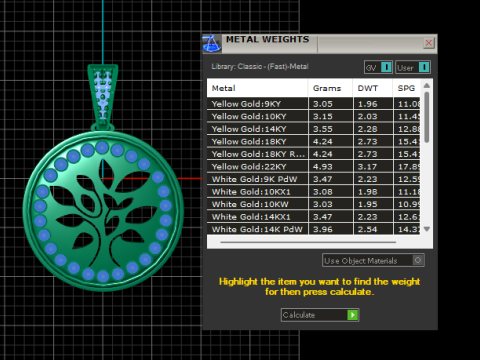480x360 pixels.
Task: Click the 3.05 grams value for 9KY
Action: pyautogui.click(x=323, y=104)
